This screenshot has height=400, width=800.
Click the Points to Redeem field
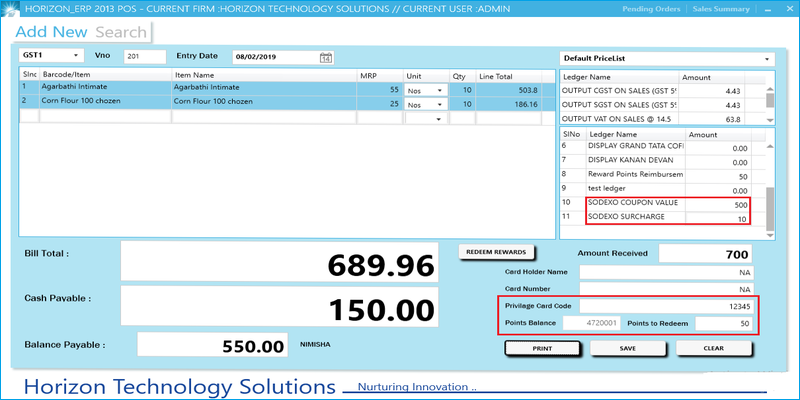[x=724, y=323]
